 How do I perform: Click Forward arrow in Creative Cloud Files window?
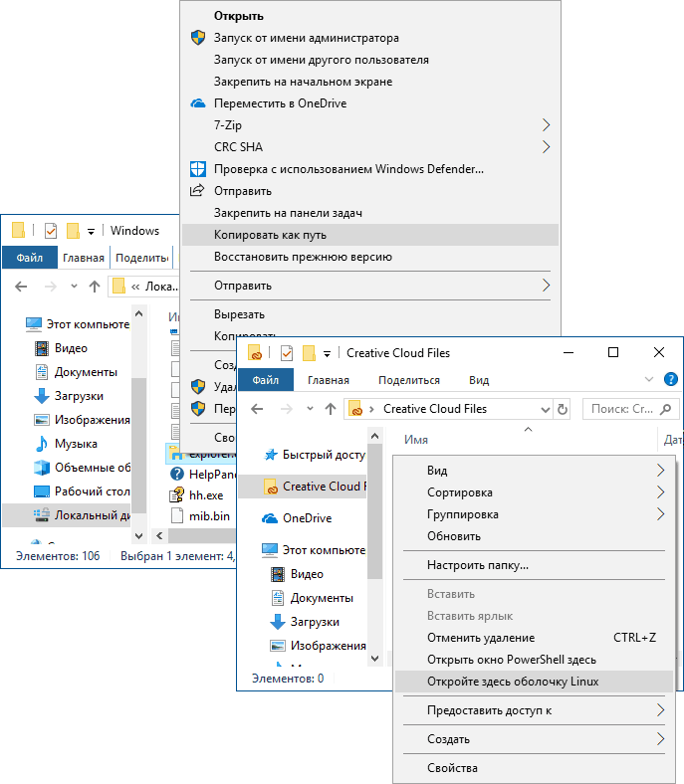pos(287,409)
